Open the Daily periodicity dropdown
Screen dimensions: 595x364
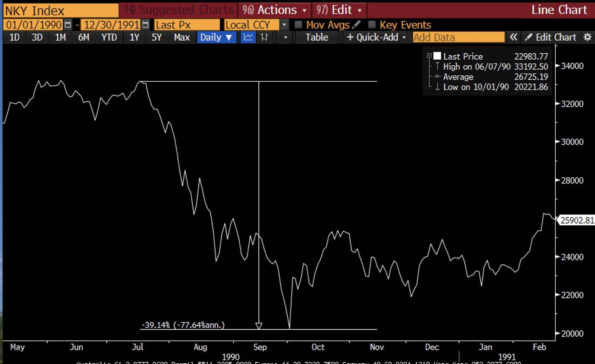[216, 37]
